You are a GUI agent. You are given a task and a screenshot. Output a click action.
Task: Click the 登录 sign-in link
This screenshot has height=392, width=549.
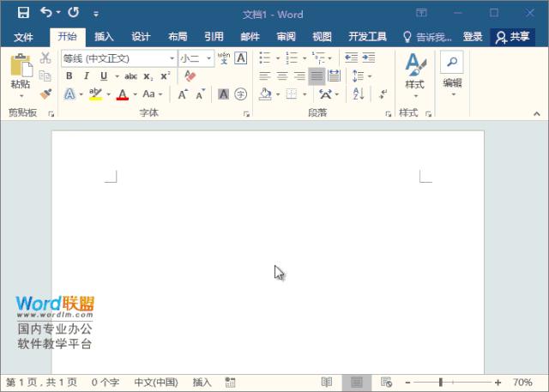[x=473, y=36]
